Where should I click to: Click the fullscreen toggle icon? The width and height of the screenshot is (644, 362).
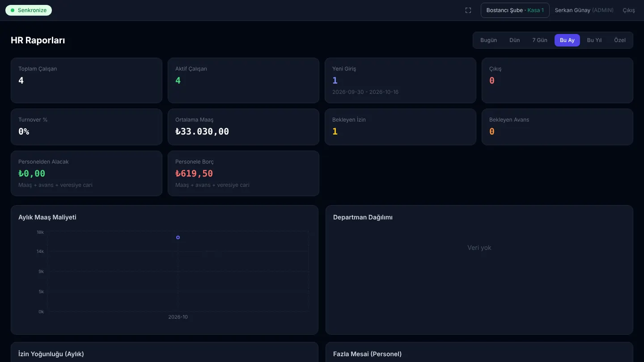(x=468, y=10)
